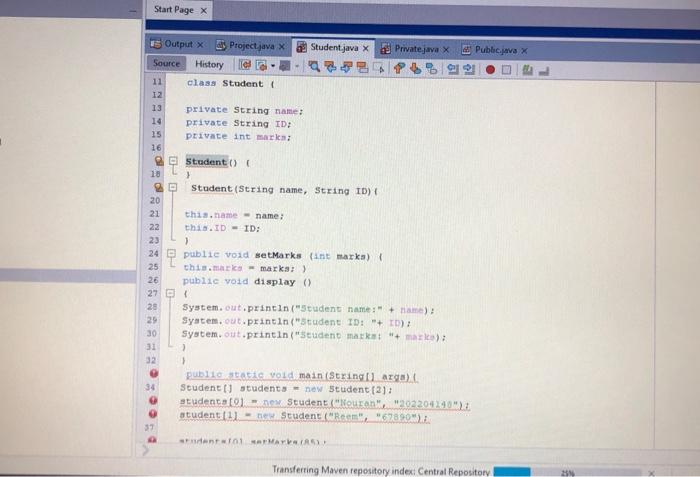The image size is (700, 477).
Task: Collapse the Student(String name, String ID) fold
Action: (173, 187)
